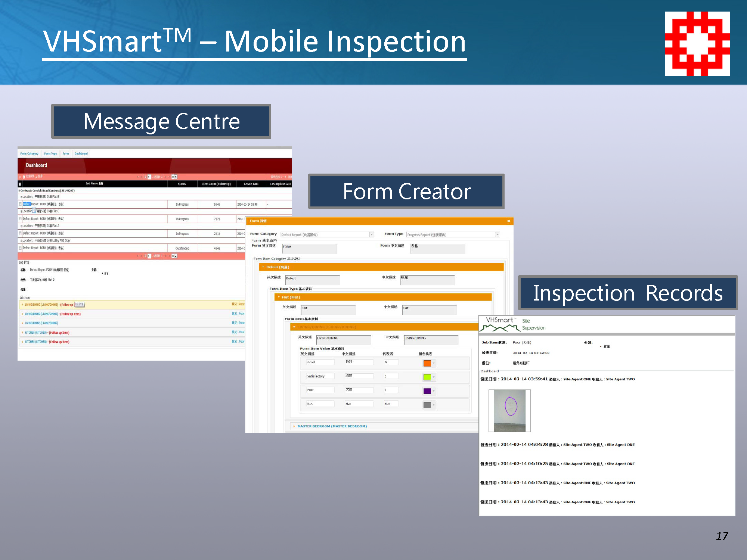The width and height of the screenshot is (747, 560).
Task: Sort by the Status column header
Action: click(182, 184)
